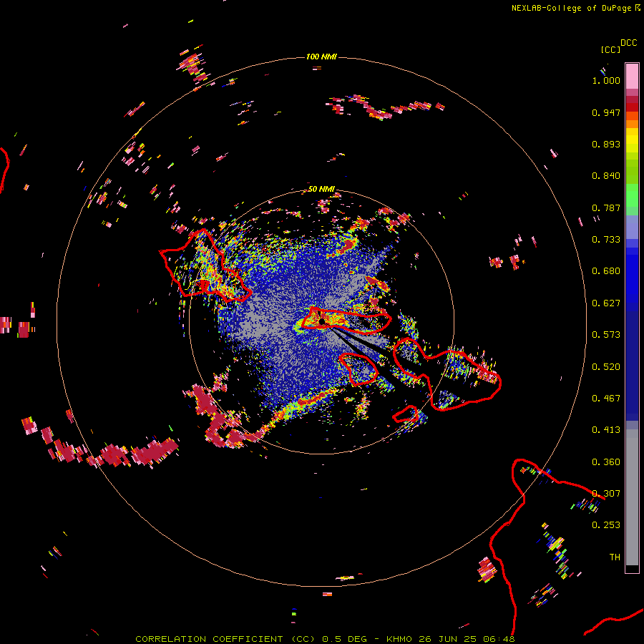Viewport: 644px width, 644px height.
Task: Click the gray lower segment of color bar
Action: 632,497
